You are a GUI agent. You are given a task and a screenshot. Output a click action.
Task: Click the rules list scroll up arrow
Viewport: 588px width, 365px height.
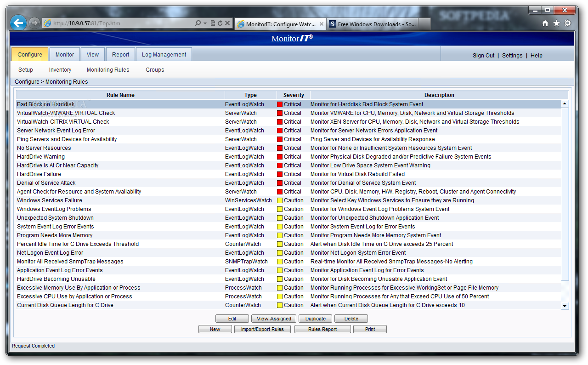coord(565,104)
